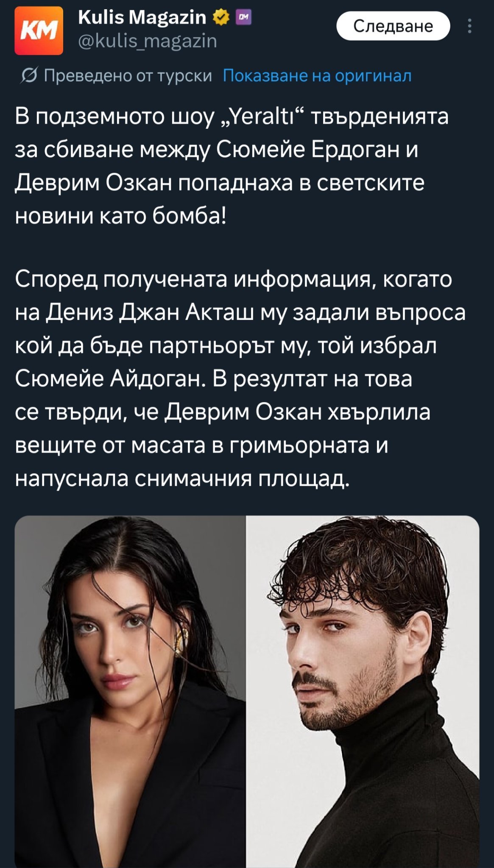Open the three-dot more options menu
494x868 pixels.
click(469, 26)
